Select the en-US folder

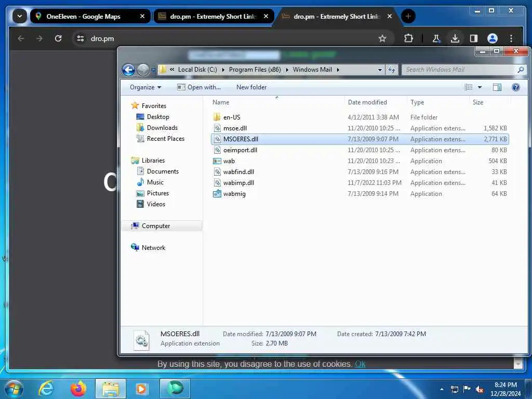360,117
